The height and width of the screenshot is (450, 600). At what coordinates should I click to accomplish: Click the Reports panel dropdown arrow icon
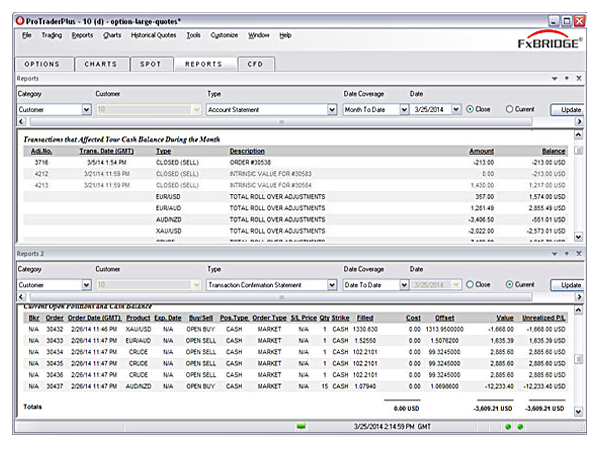click(554, 78)
